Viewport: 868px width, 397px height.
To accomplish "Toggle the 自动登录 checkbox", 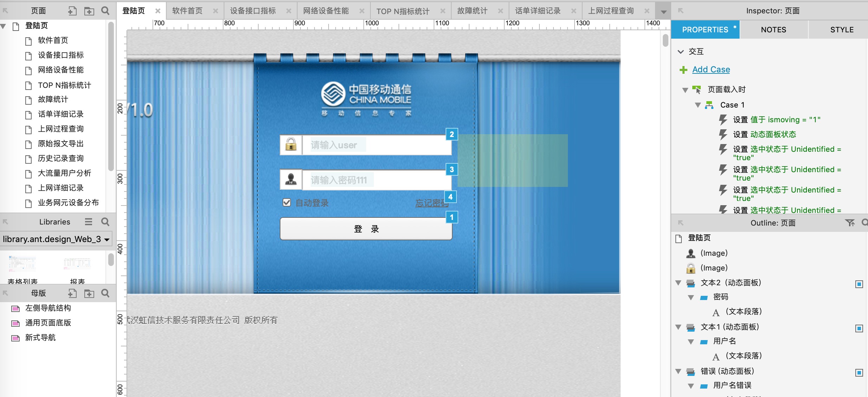I will 287,202.
